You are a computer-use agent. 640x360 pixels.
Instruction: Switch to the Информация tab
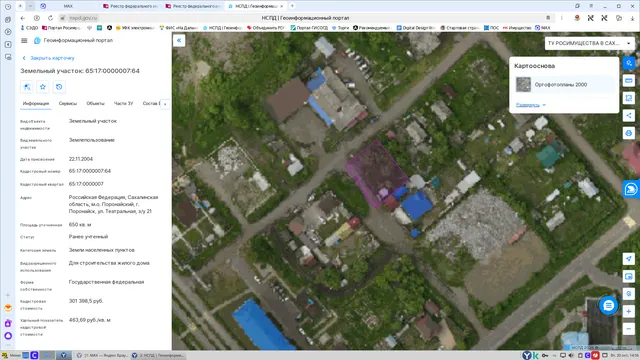[36, 104]
